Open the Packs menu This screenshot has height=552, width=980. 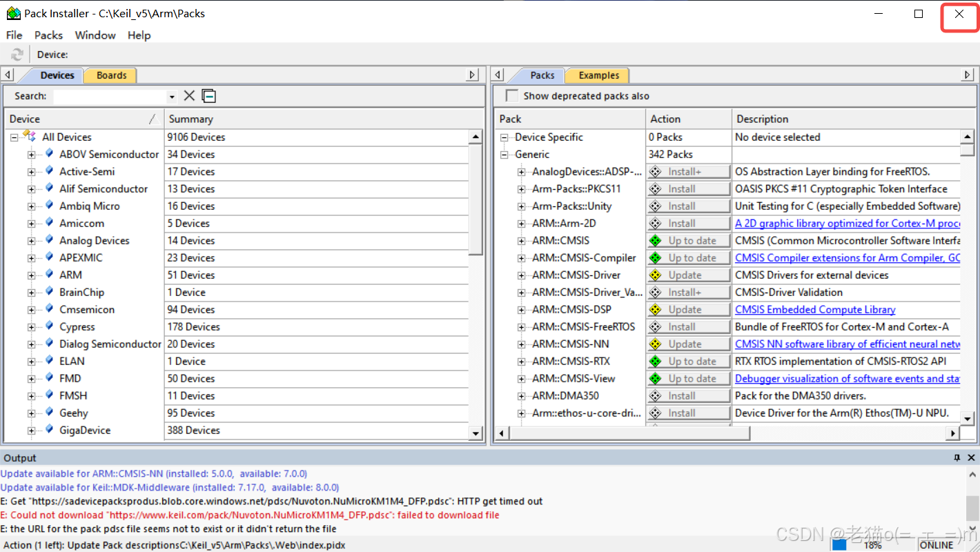48,35
